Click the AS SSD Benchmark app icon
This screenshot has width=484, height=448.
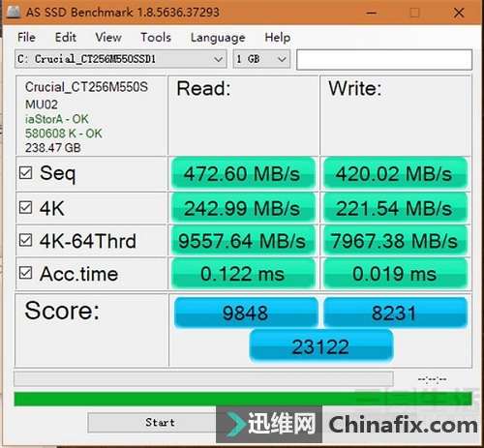coord(14,12)
